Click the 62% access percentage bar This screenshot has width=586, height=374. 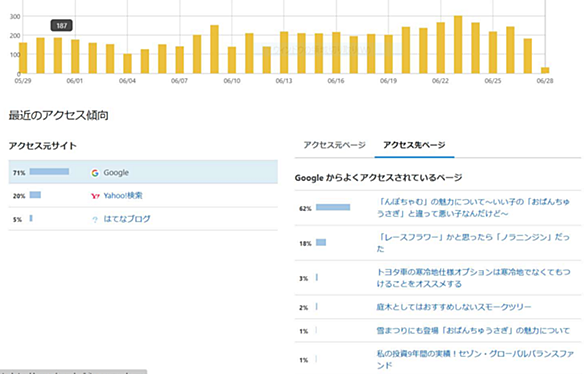tap(333, 207)
